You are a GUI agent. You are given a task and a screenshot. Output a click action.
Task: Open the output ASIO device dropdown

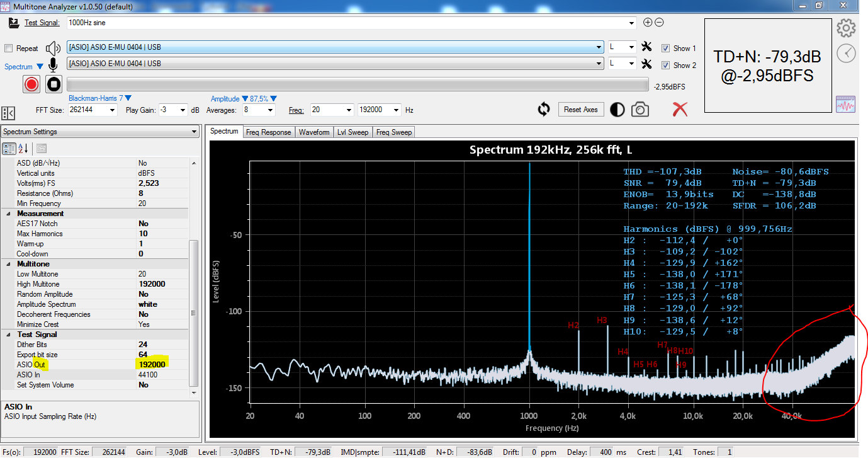[599, 47]
